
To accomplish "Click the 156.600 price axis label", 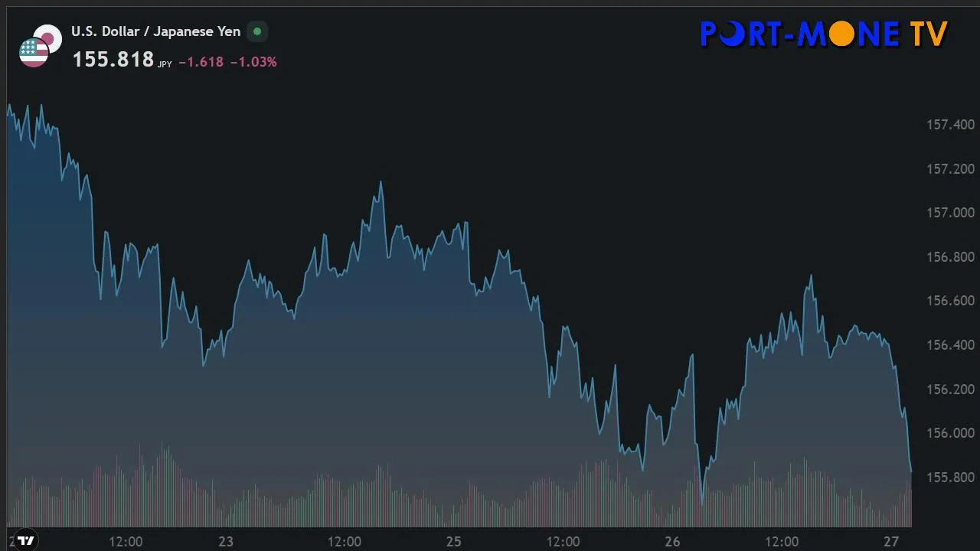I will click(x=950, y=301).
